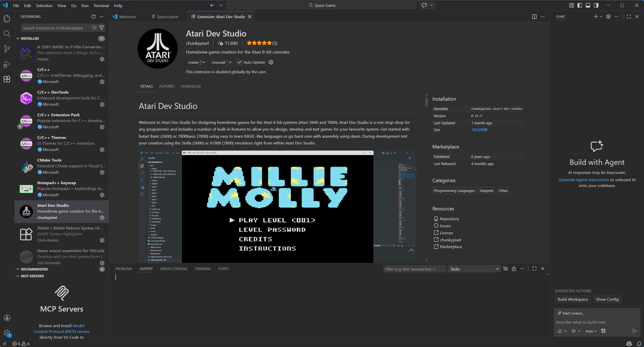Image resolution: width=644 pixels, height=347 pixels.
Task: Open manage gear for CMake Tools extension
Action: [102, 172]
